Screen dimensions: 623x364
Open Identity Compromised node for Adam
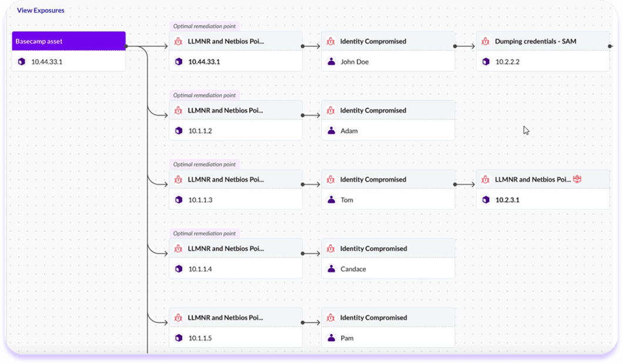[373, 110]
